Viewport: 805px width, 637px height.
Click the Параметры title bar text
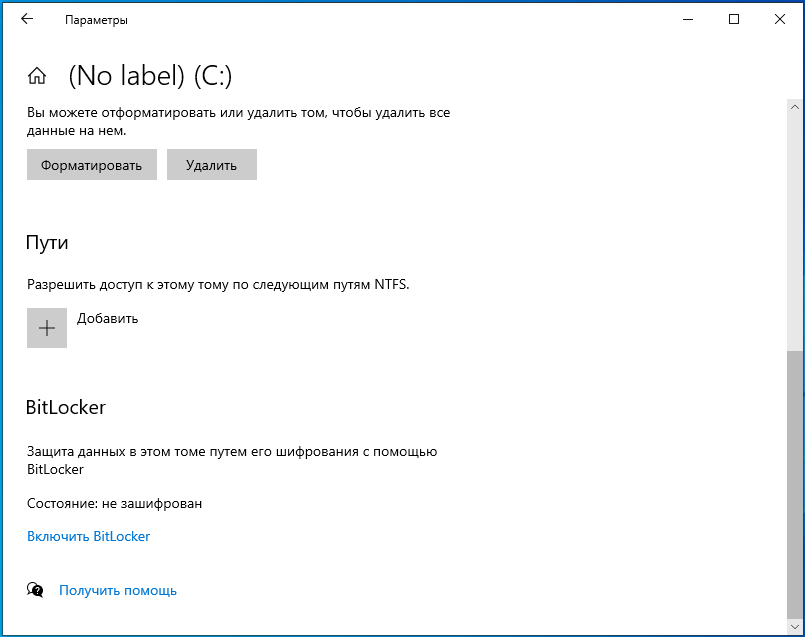(96, 20)
